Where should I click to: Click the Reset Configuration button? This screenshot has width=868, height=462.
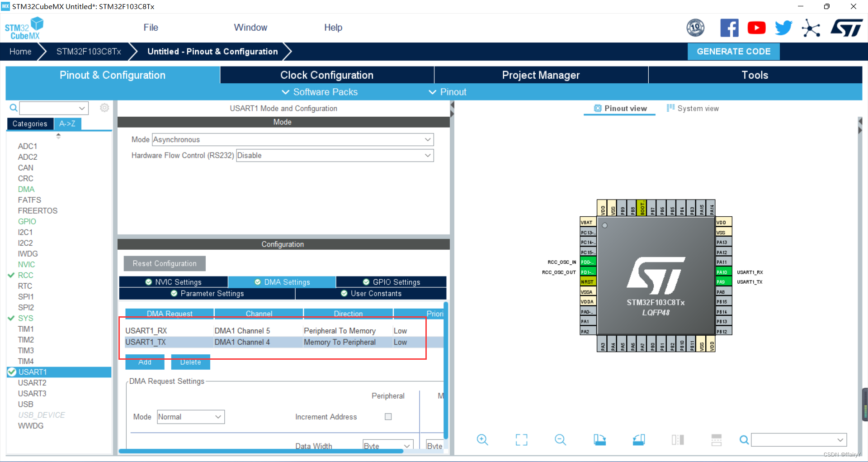(165, 263)
